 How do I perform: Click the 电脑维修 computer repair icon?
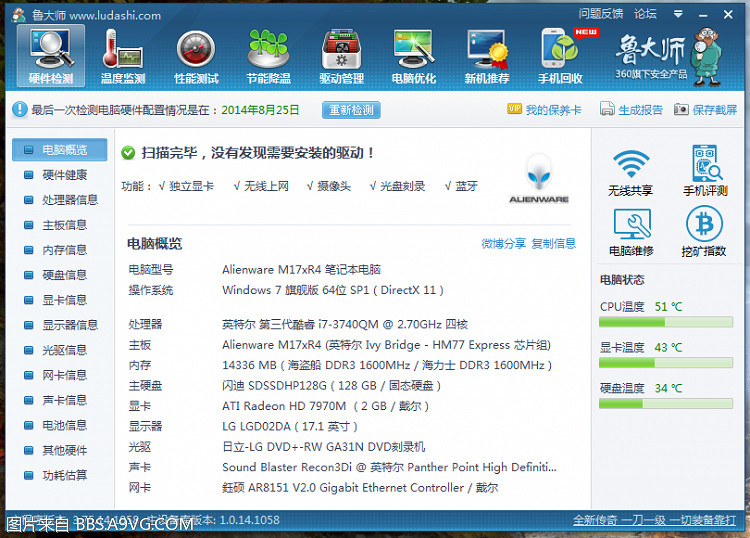coord(631,232)
